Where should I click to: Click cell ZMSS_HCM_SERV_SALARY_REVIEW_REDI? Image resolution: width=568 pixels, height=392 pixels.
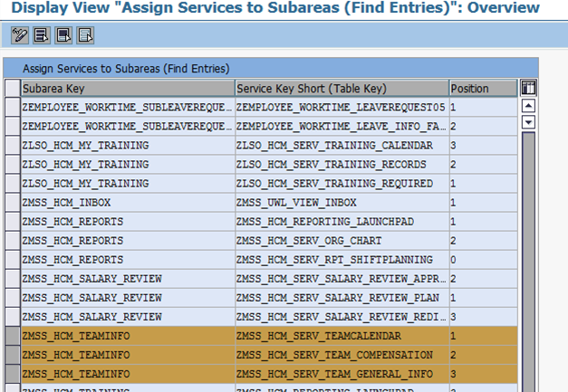point(342,317)
